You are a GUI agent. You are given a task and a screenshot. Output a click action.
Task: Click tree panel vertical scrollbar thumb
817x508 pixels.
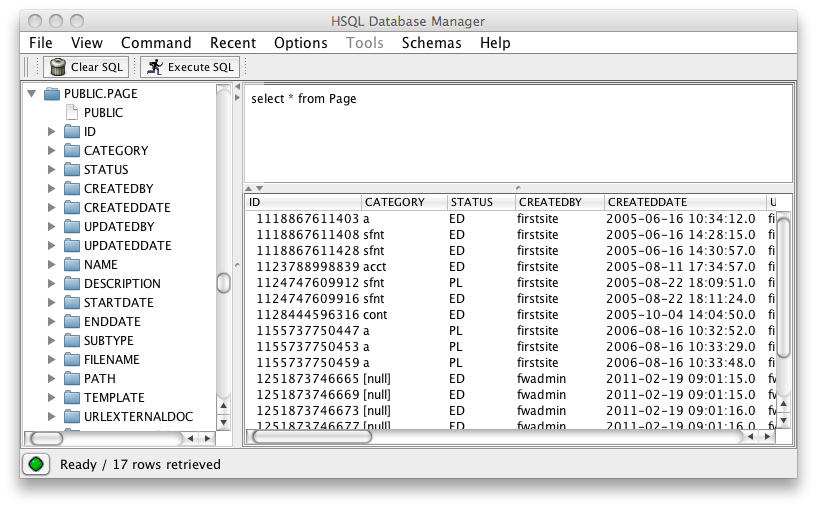224,283
